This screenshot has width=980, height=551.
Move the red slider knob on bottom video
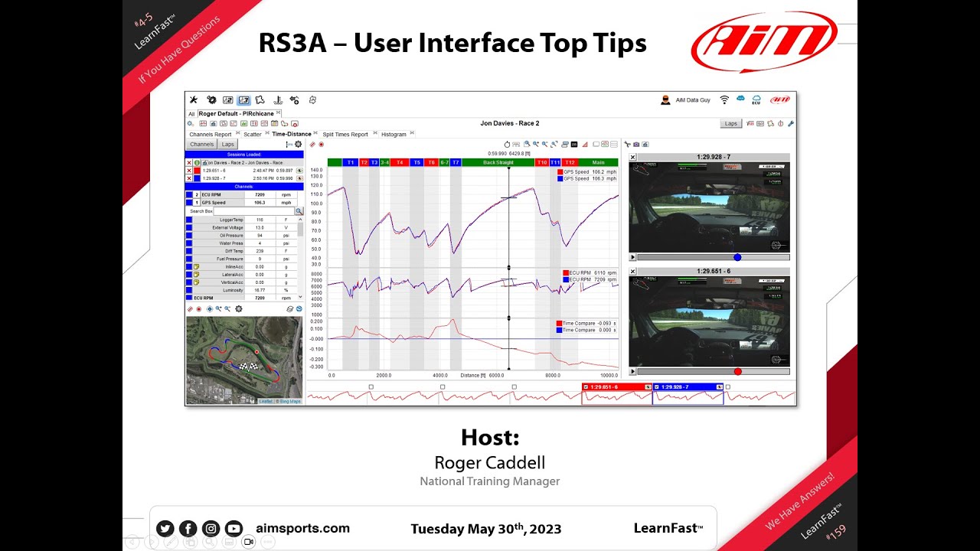(x=737, y=371)
